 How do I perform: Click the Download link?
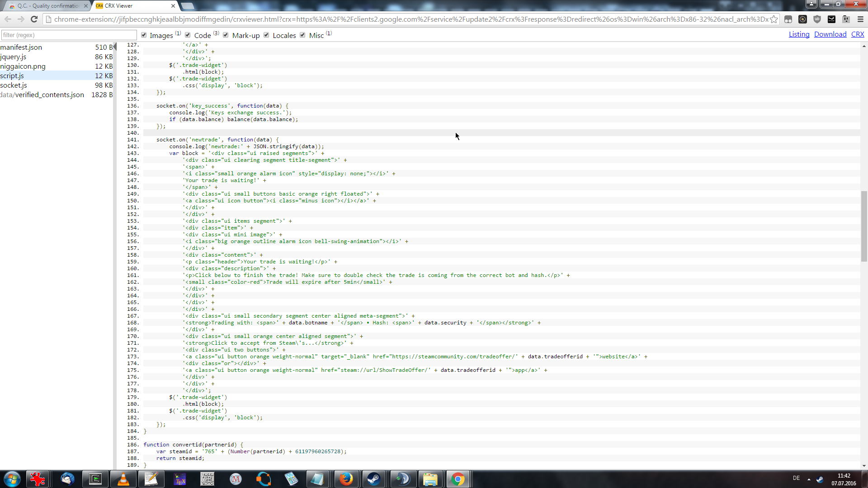[830, 34]
